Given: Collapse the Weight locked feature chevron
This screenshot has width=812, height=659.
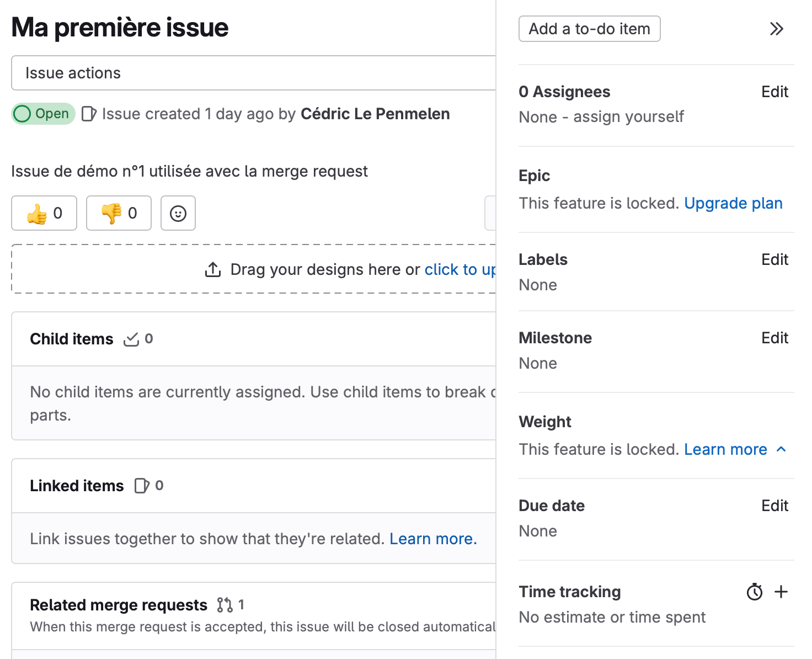Looking at the screenshot, I should [781, 449].
